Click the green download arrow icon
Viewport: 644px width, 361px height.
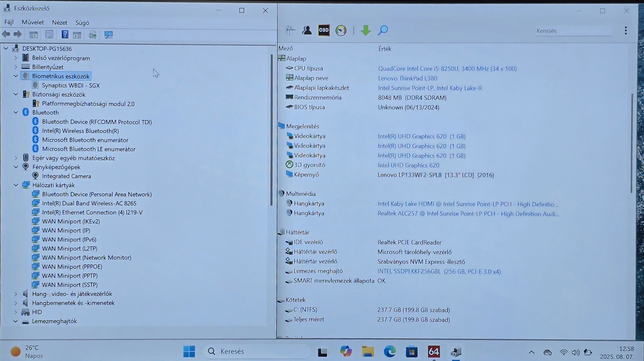point(366,30)
